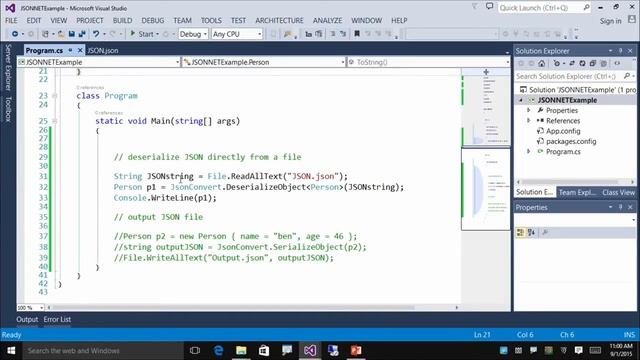
Task: Expand the References node in Solution Explorer
Action: coord(528,120)
